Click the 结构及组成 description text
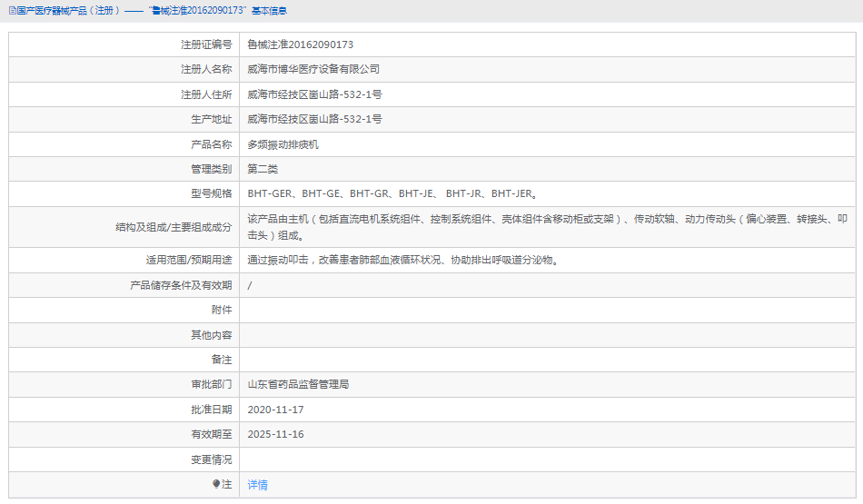 (547, 226)
